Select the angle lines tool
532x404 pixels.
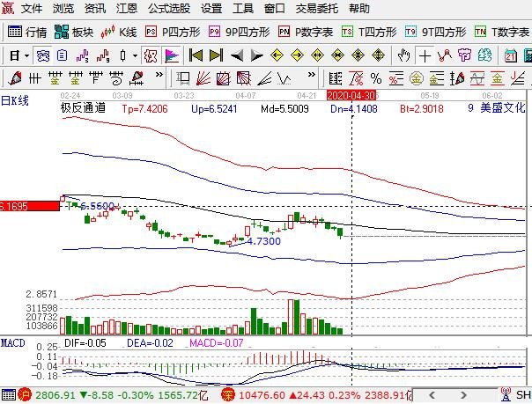(264, 78)
